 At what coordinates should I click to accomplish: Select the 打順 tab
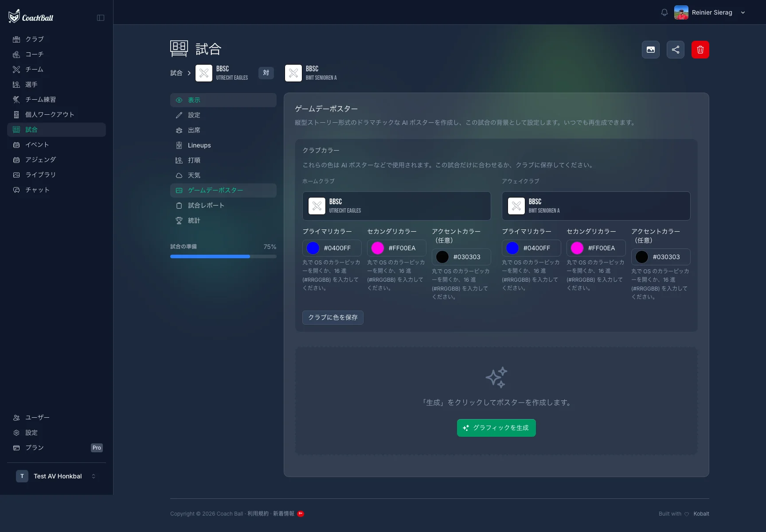[x=223, y=160]
